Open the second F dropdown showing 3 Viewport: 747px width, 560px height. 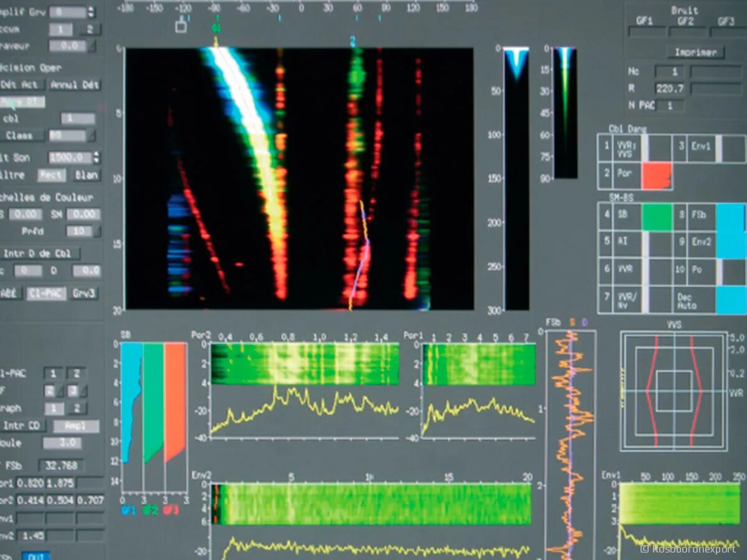77,391
